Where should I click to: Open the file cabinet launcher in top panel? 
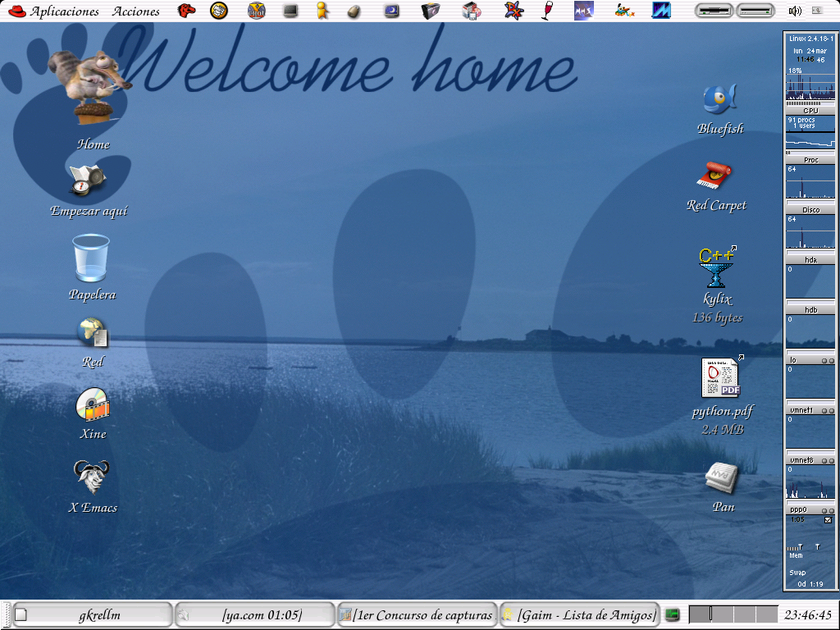click(430, 10)
